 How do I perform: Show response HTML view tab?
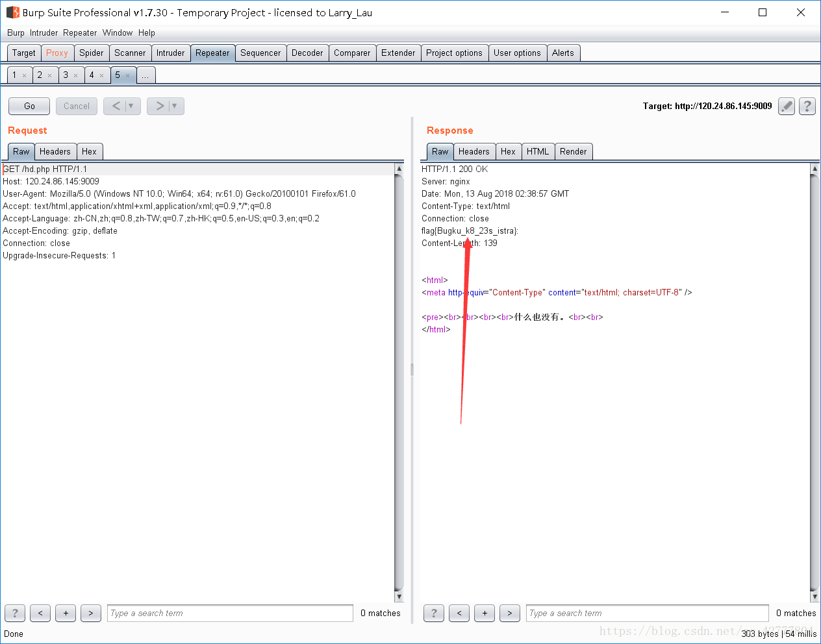538,151
